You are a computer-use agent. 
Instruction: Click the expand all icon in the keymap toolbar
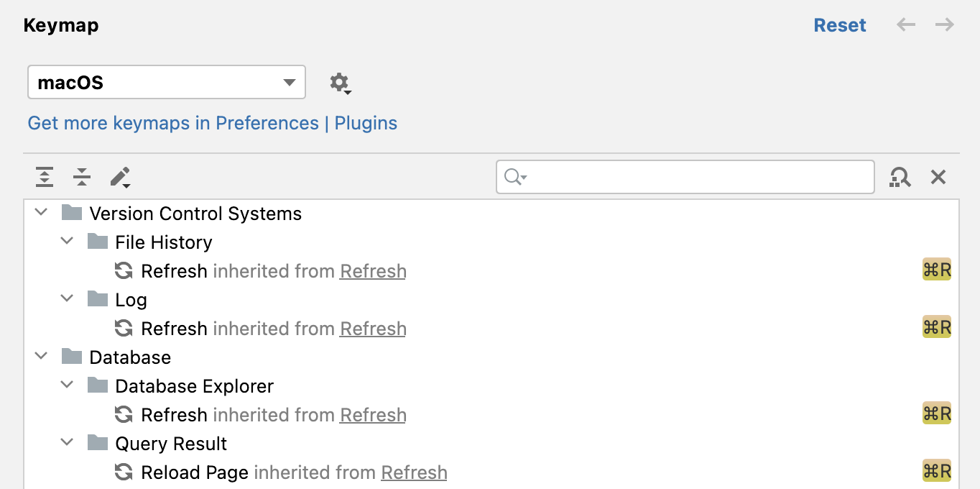(44, 176)
